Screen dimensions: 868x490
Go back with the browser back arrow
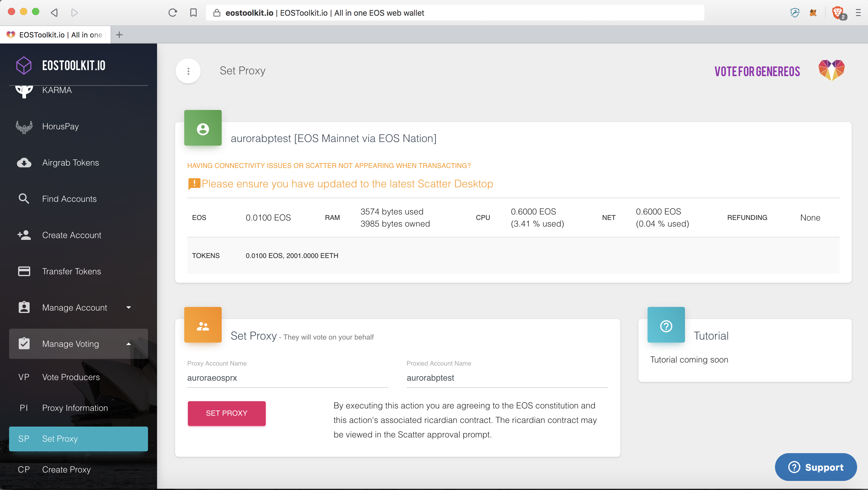[x=54, y=13]
